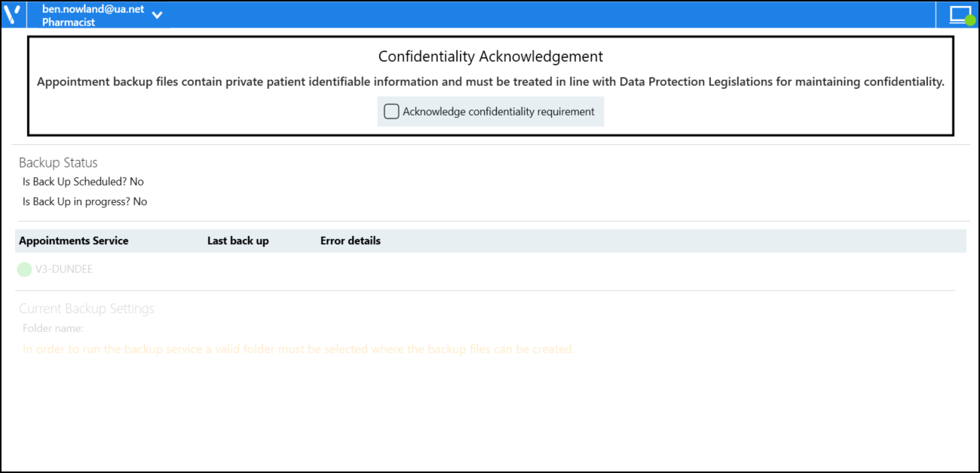The width and height of the screenshot is (980, 473).
Task: Click the Folder name label
Action: coord(53,328)
